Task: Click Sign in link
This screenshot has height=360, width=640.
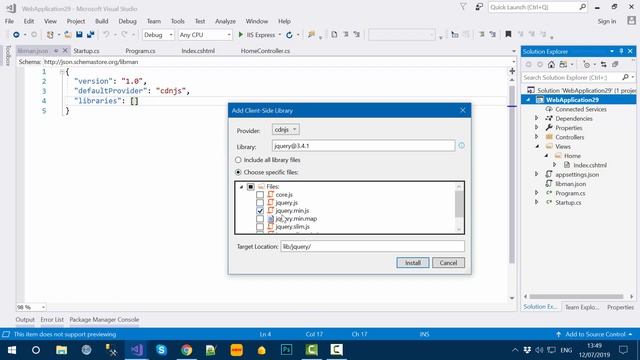Action: point(607,21)
